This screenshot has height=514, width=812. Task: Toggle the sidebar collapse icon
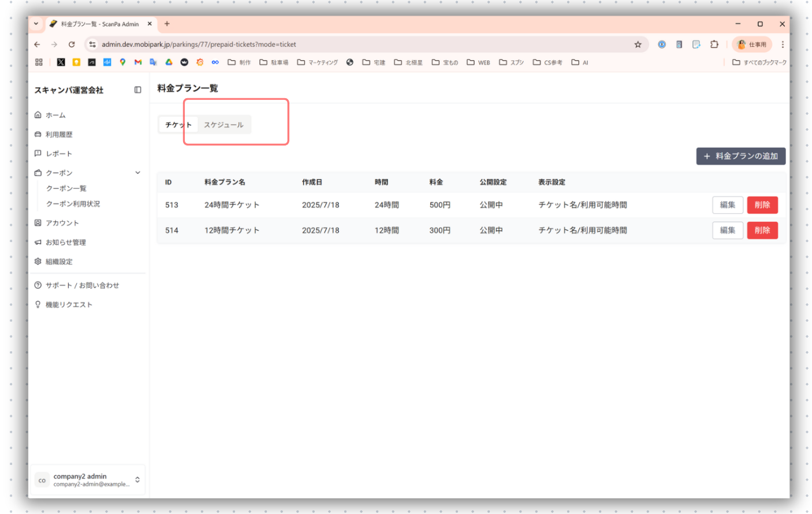[x=137, y=90]
